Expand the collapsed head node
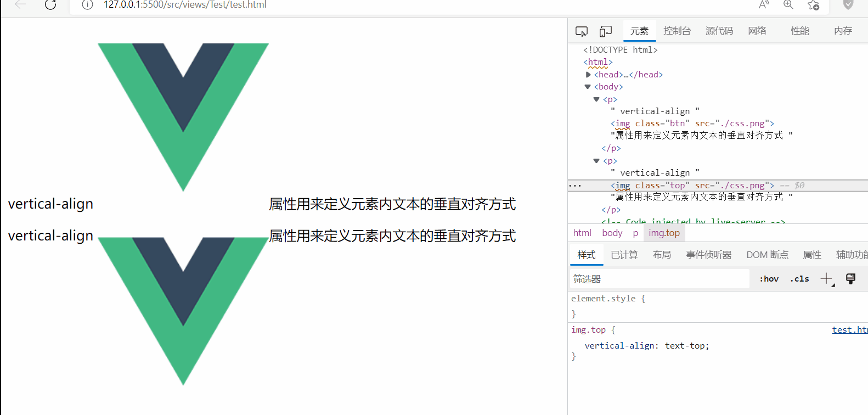This screenshot has width=868, height=415. (588, 75)
